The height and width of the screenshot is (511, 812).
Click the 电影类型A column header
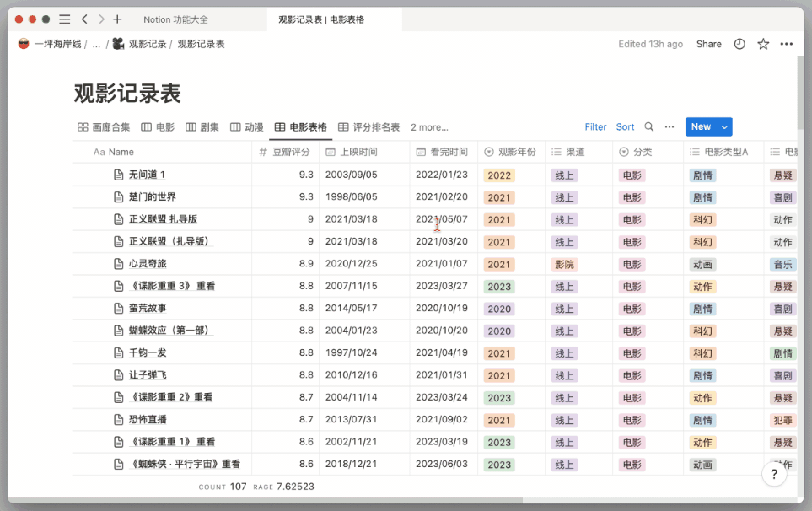click(x=723, y=152)
